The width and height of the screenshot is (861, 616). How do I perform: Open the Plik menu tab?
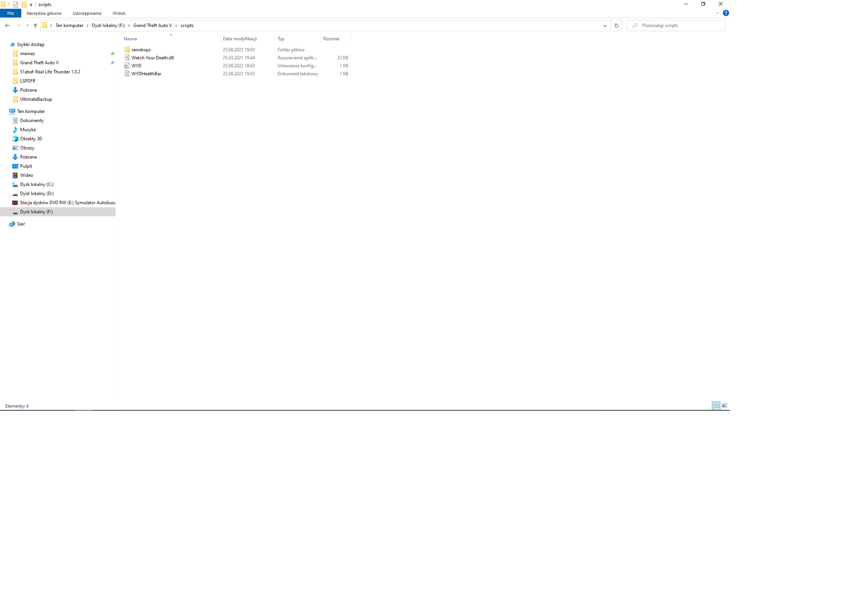(11, 13)
